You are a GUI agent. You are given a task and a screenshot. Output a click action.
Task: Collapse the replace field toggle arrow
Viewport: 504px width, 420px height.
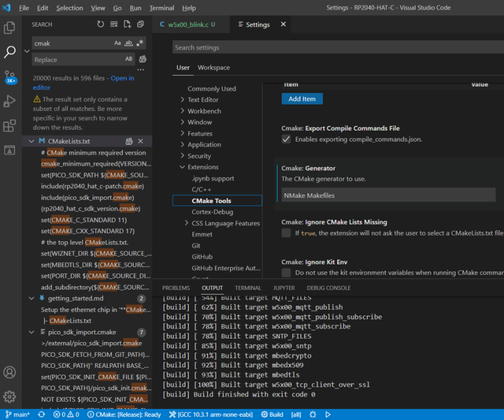pos(27,51)
